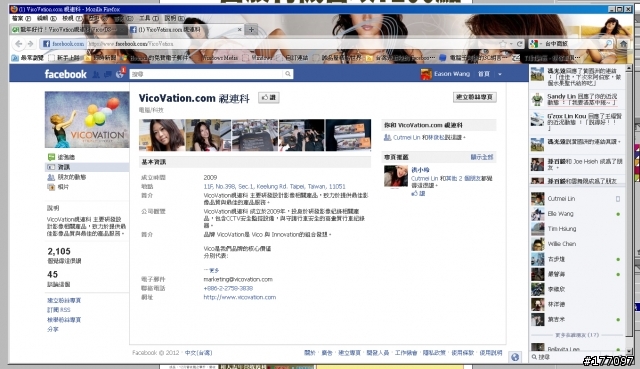
Task: Open the second photo thumbnail of the woman in red
Action: [209, 135]
